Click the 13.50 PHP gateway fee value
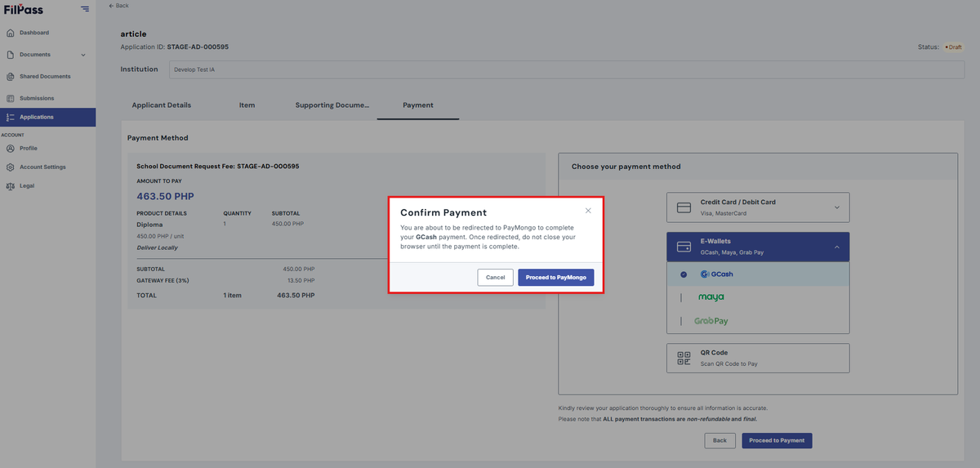The width and height of the screenshot is (980, 468). [301, 279]
